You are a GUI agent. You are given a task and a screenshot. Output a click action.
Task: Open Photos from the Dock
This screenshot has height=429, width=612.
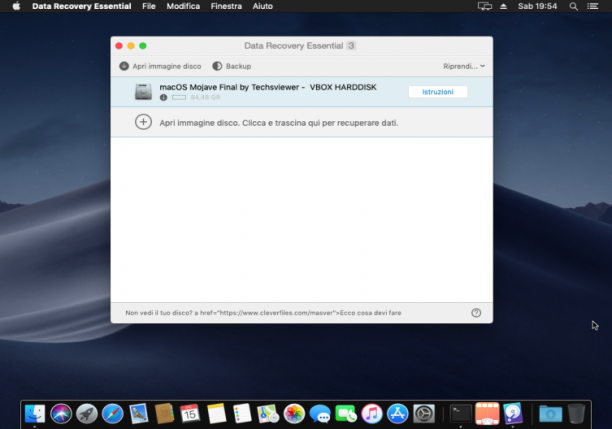[x=294, y=413]
